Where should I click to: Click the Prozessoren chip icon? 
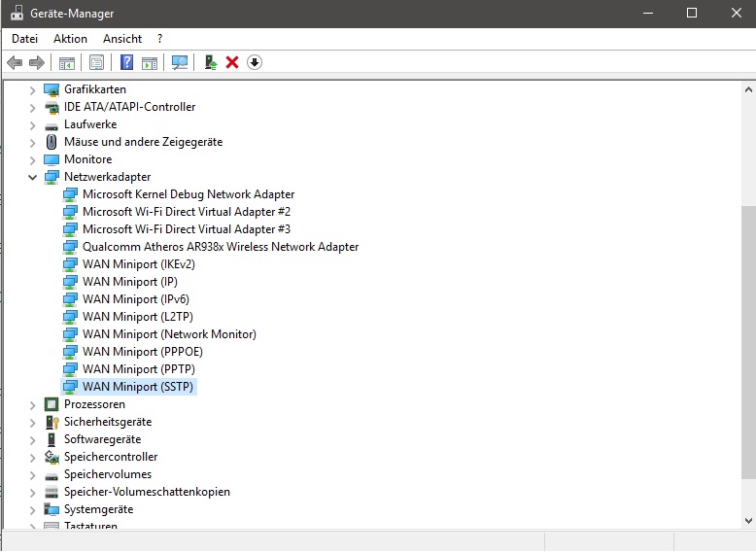point(52,404)
